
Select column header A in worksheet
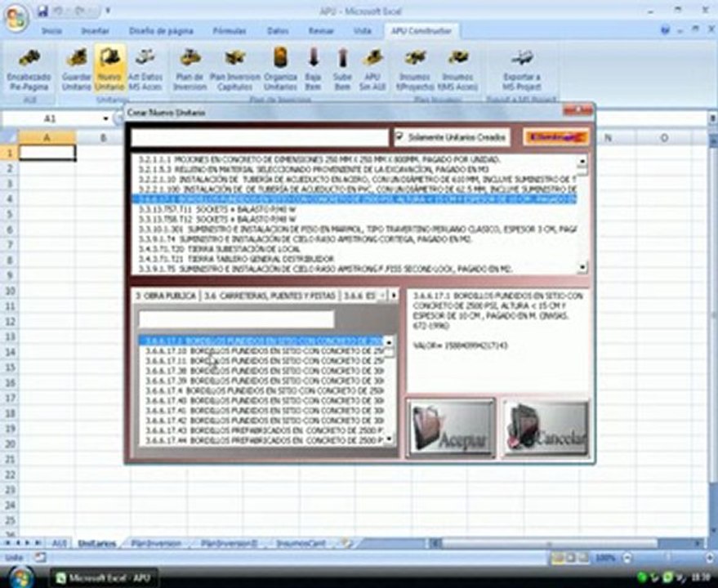[47, 137]
